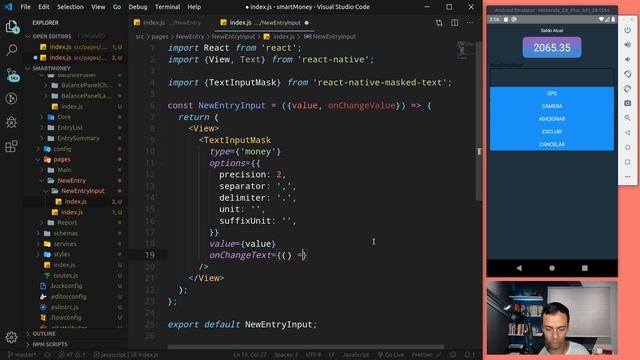Open editor More Actions ellipsis menu
640x360 pixels.
[470, 23]
